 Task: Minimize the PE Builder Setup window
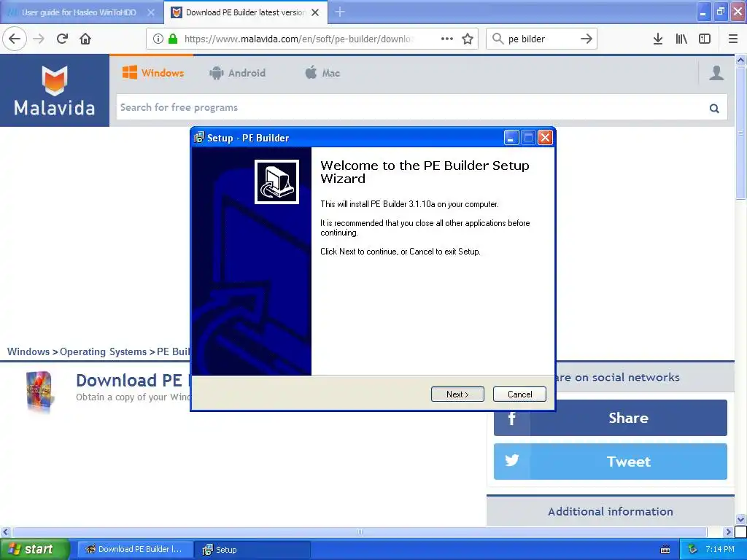coord(511,138)
